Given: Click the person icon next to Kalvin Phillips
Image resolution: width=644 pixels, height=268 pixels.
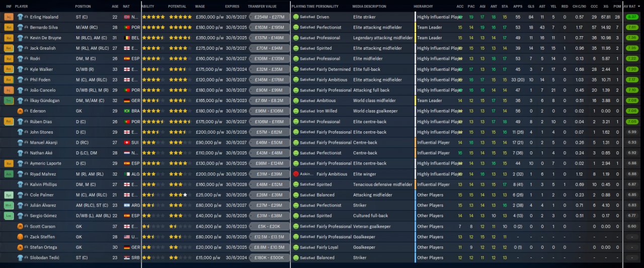Looking at the screenshot, I should 26,185.
